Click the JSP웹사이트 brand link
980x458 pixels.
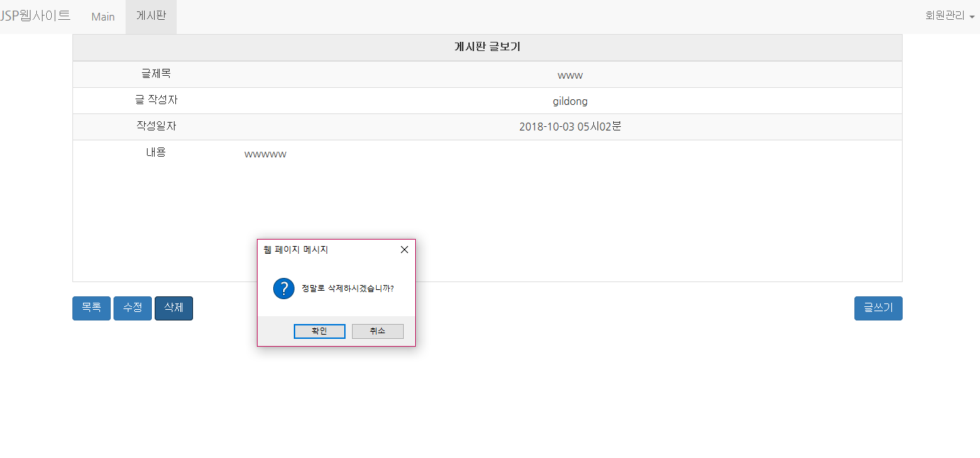(x=35, y=16)
